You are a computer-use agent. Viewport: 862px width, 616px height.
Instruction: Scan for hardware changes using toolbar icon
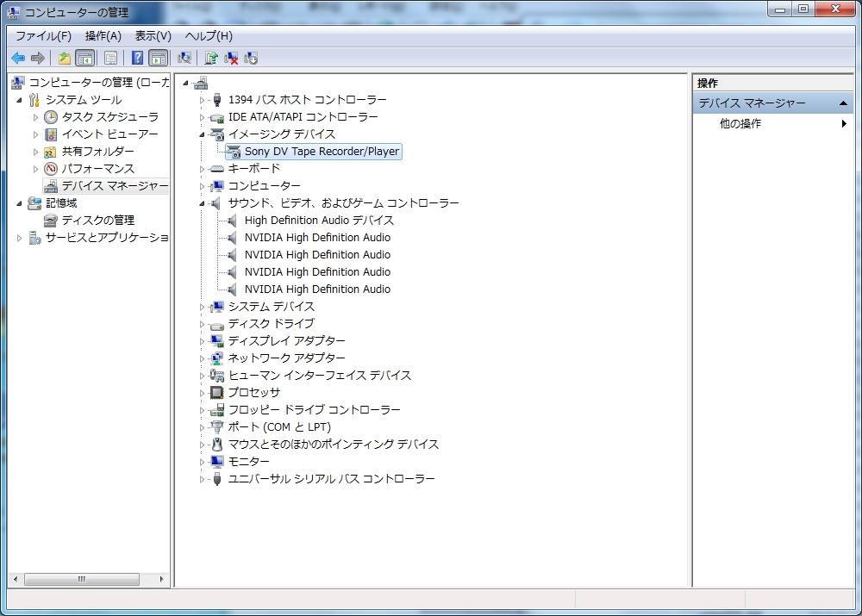tap(184, 58)
